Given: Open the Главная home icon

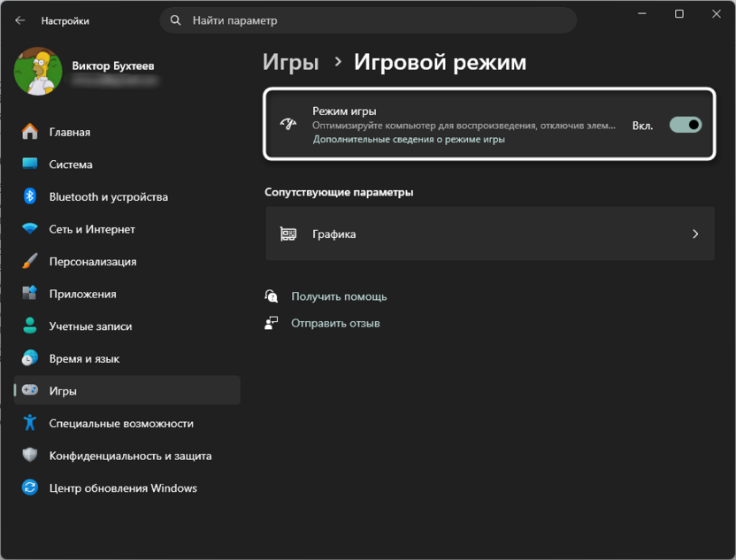Looking at the screenshot, I should [x=30, y=132].
